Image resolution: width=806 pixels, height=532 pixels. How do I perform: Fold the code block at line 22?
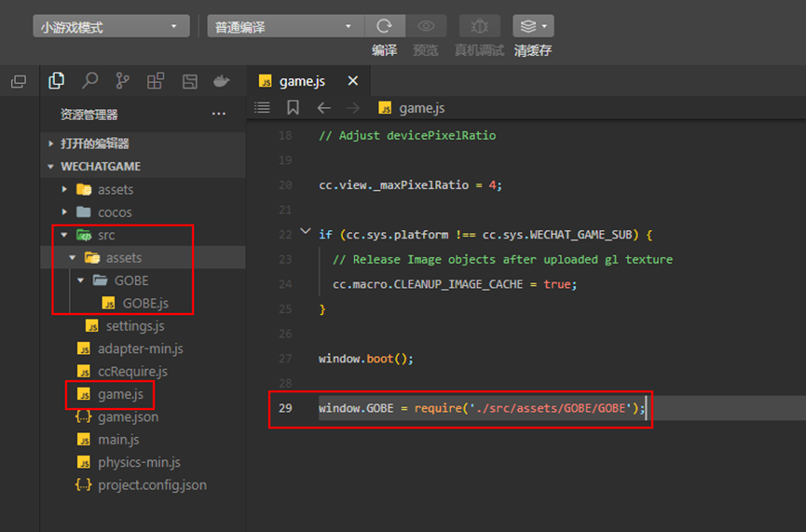(307, 233)
